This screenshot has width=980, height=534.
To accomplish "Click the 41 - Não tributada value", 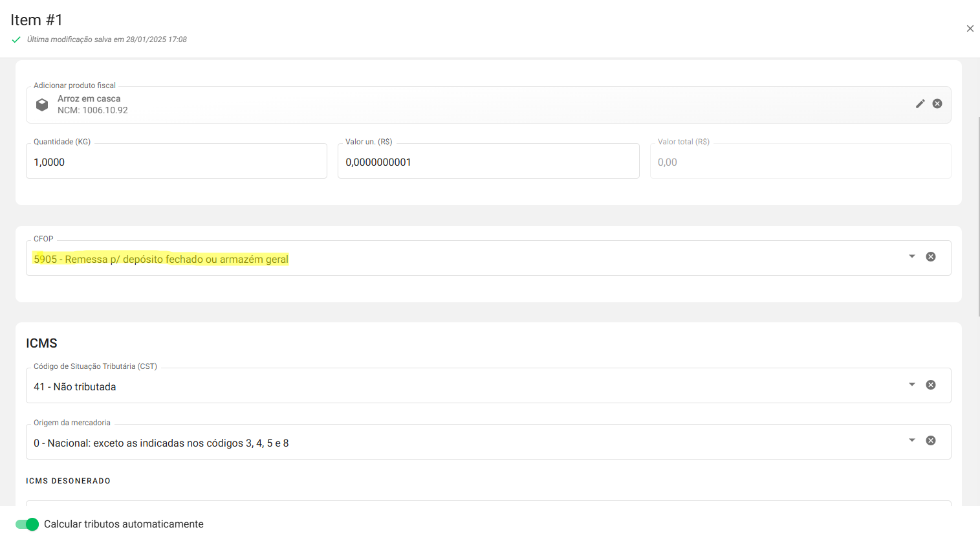I will pos(75,387).
